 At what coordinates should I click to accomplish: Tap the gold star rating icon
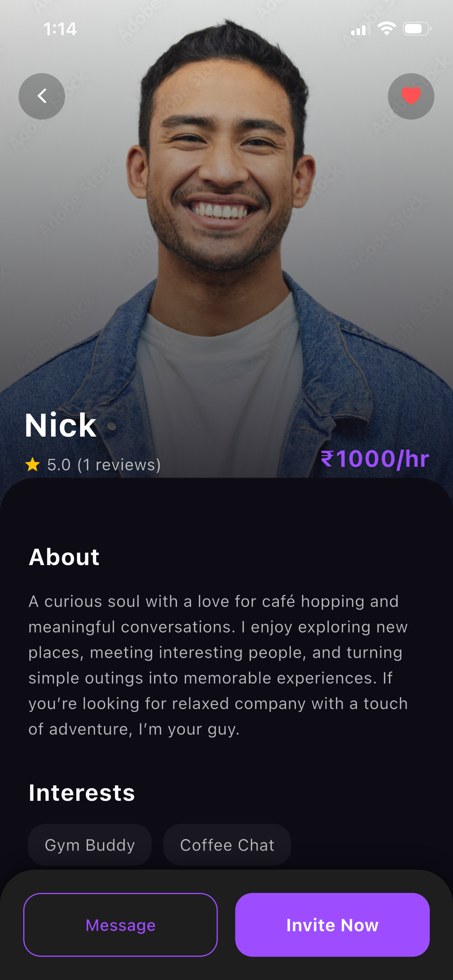[33, 464]
